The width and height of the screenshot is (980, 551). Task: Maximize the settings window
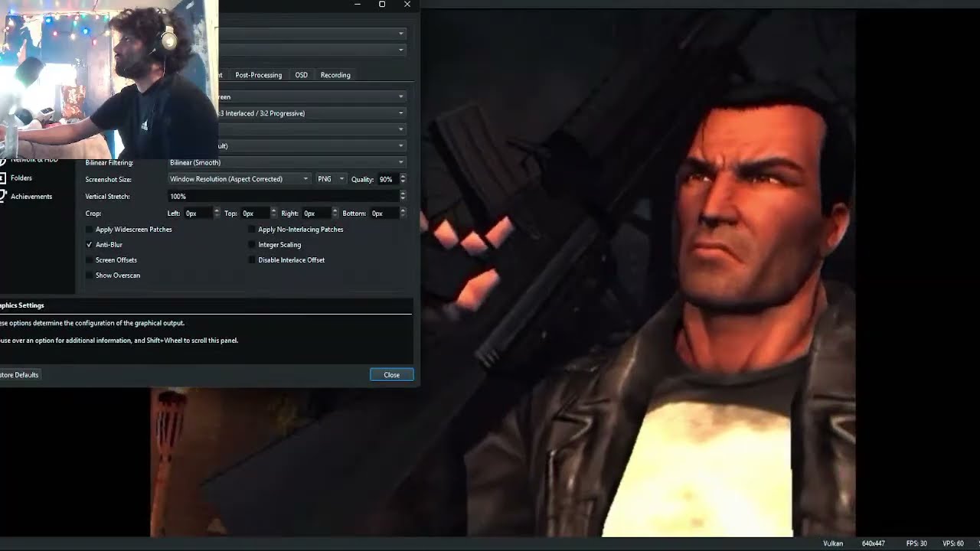click(382, 5)
